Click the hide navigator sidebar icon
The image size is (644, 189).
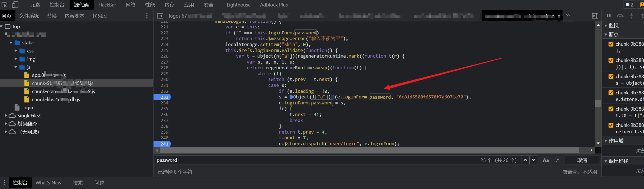[160, 16]
